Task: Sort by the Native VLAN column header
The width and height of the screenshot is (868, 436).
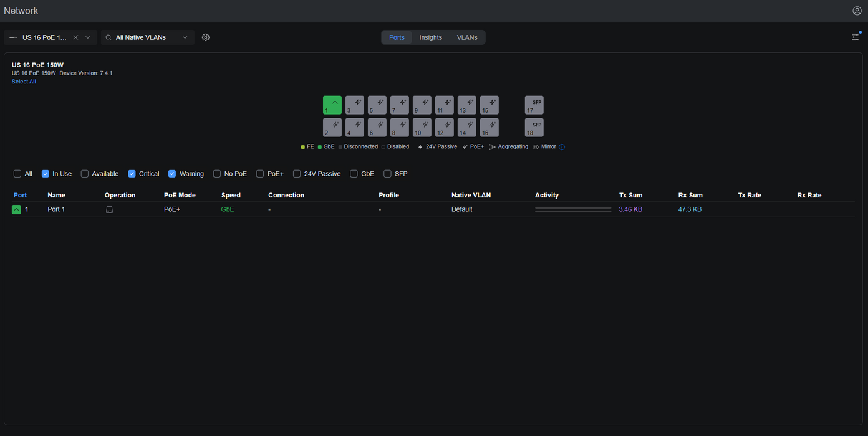Action: pos(471,195)
